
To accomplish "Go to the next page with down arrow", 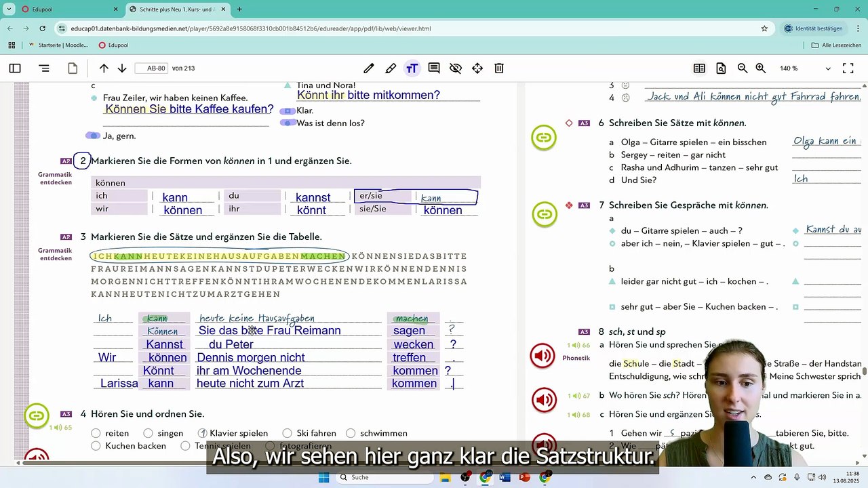I will pyautogui.click(x=122, y=68).
